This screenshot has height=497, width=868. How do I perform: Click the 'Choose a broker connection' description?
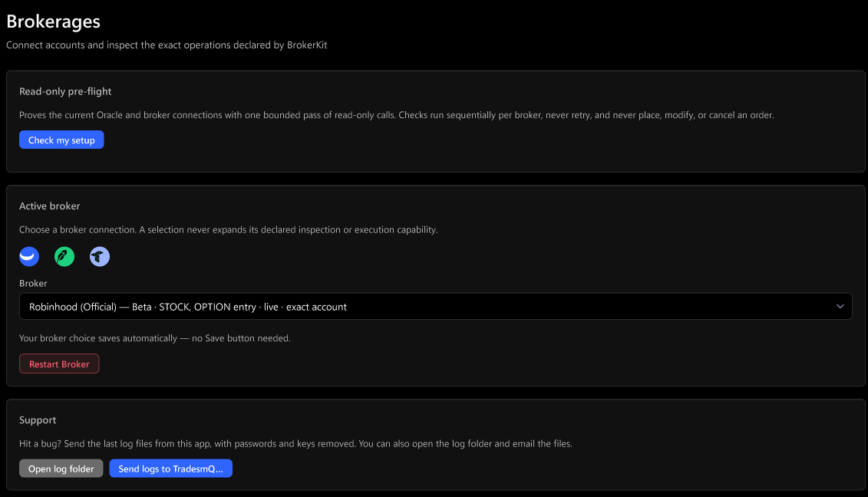[x=228, y=229]
